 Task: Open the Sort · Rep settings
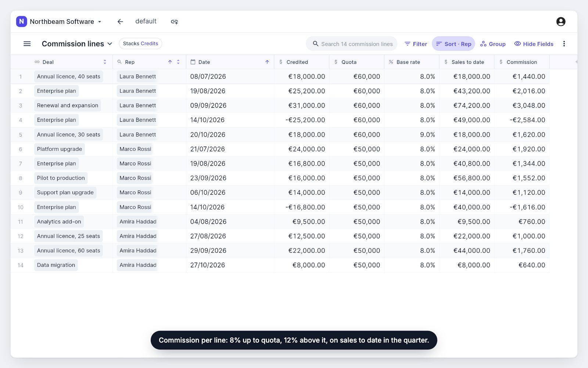coord(453,44)
